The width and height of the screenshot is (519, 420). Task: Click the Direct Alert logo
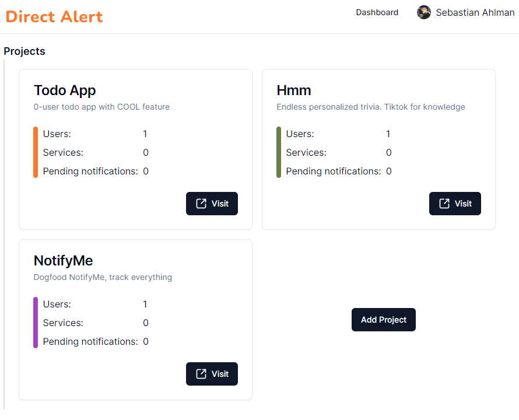coord(54,16)
